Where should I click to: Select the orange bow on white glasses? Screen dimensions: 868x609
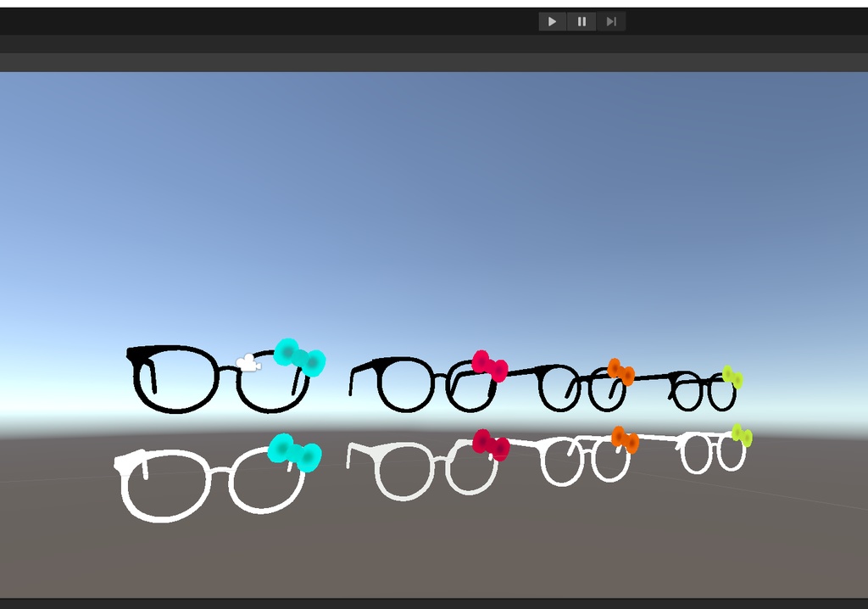(625, 439)
